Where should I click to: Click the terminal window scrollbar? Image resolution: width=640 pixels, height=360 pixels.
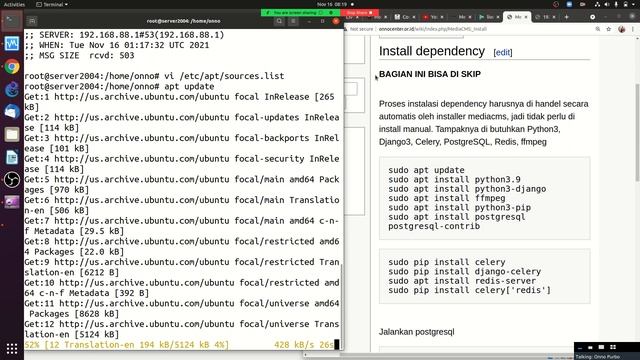click(342, 306)
